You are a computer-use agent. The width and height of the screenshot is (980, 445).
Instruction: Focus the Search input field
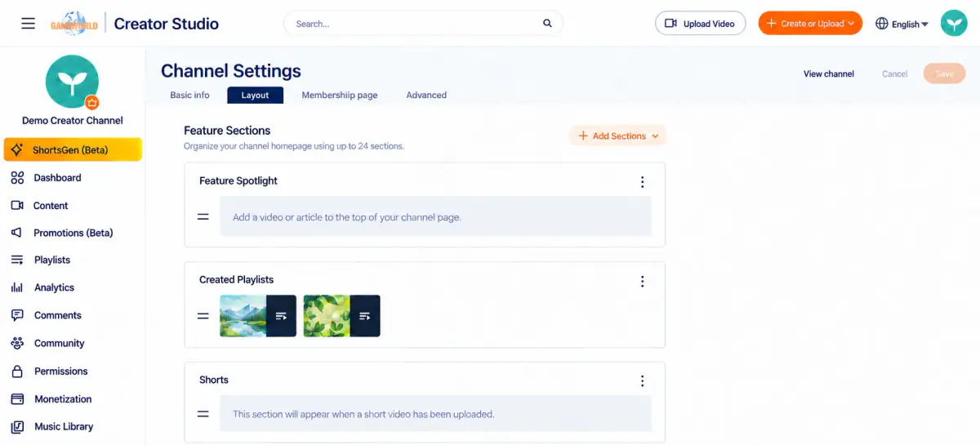[x=423, y=24]
